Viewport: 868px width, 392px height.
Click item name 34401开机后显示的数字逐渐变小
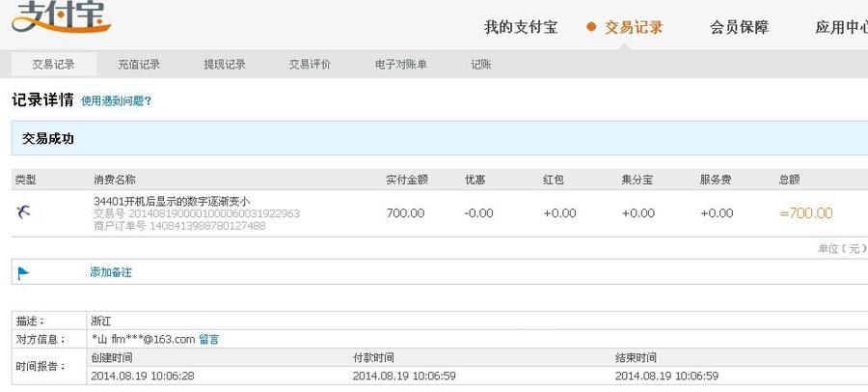click(x=172, y=201)
